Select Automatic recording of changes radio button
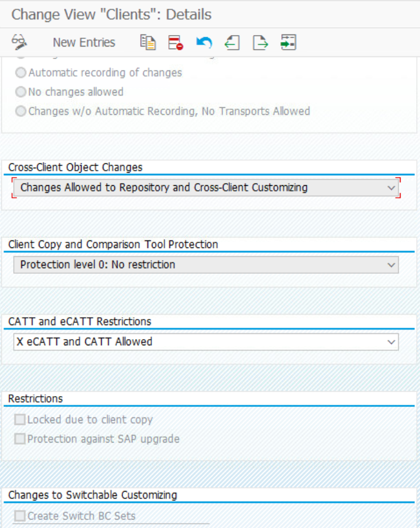 (x=21, y=73)
